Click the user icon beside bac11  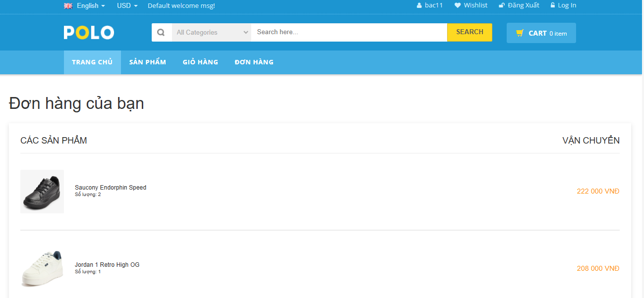click(419, 5)
